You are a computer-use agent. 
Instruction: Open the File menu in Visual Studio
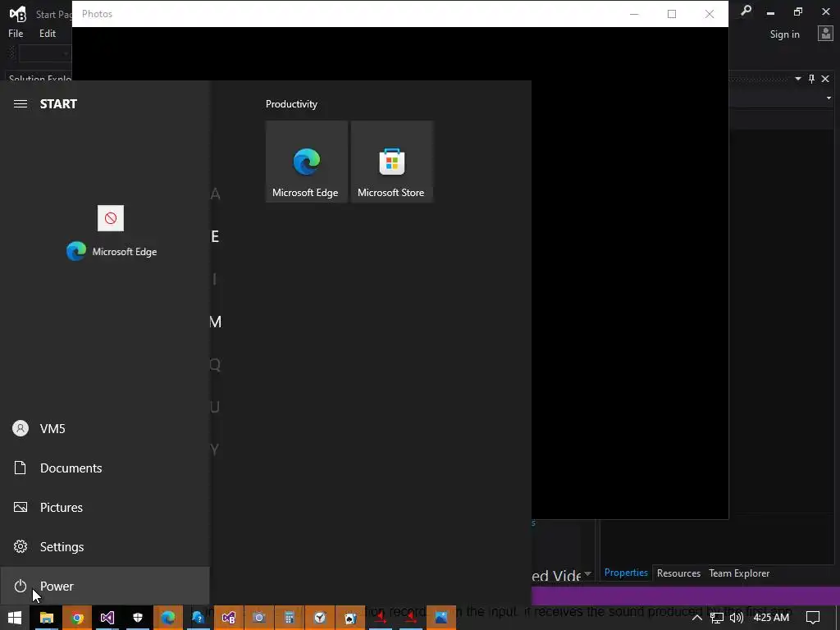tap(16, 33)
